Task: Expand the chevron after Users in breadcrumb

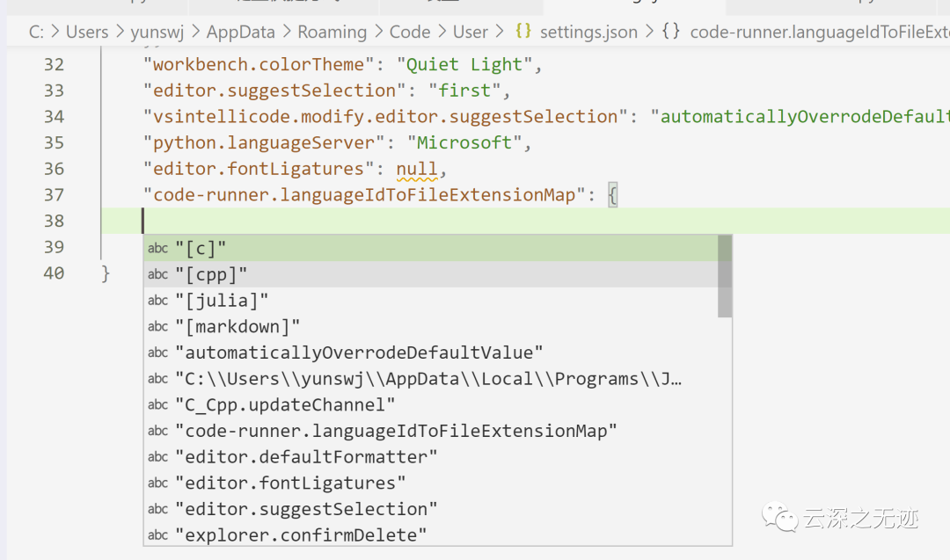Action: pos(120,32)
